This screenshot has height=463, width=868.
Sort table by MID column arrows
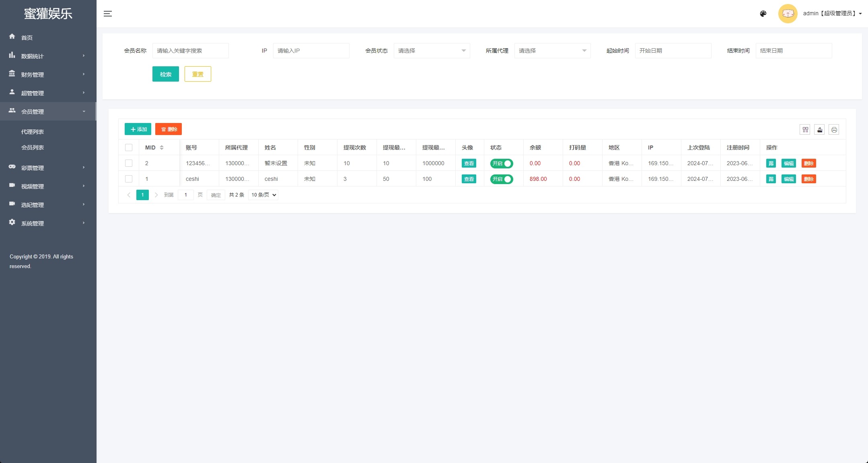click(162, 148)
